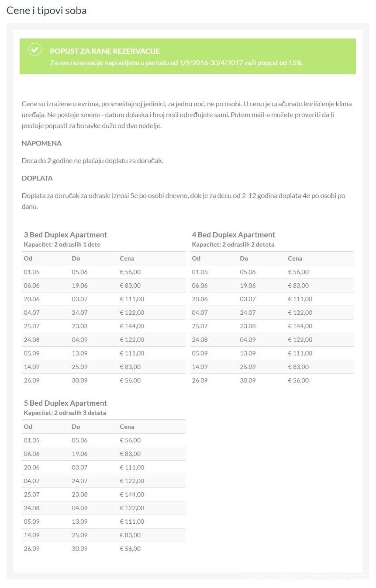Click the € 144,00 price in the 3 Bed table
The image size is (376, 588).
point(132,326)
